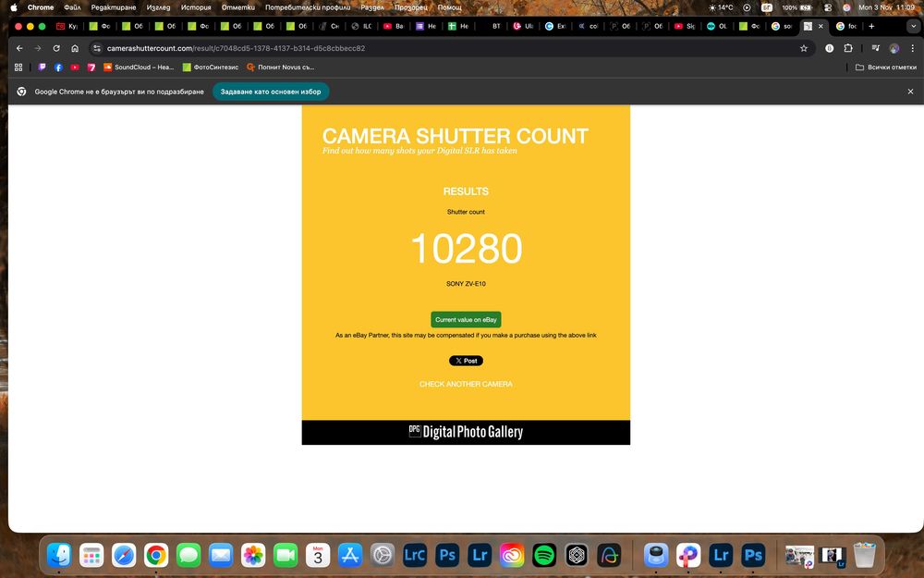Open the Изглед menu
This screenshot has height=578, width=924.
158,7
